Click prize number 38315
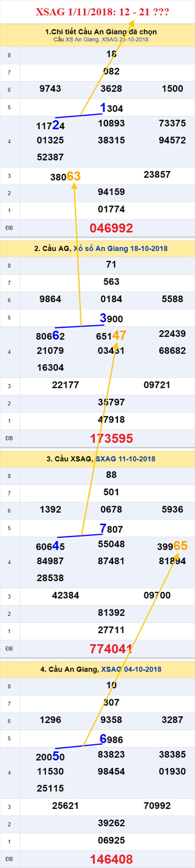Viewport: 195px width, 868px height. (x=111, y=141)
